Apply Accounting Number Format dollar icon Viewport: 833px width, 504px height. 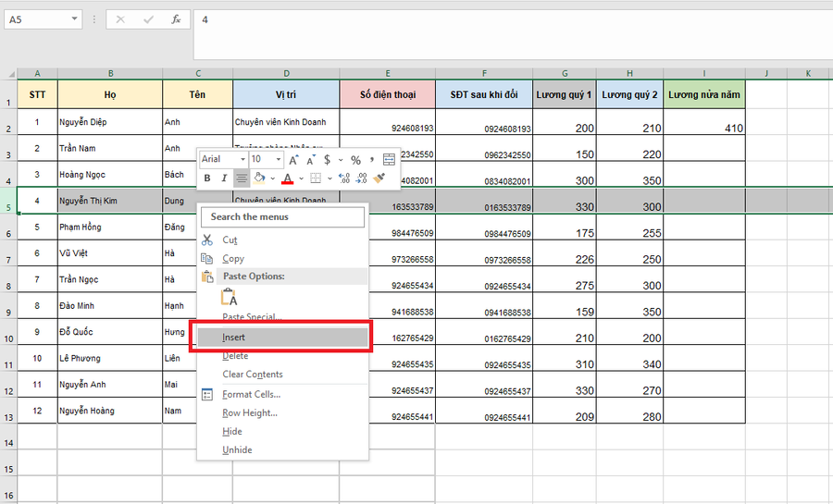point(328,159)
